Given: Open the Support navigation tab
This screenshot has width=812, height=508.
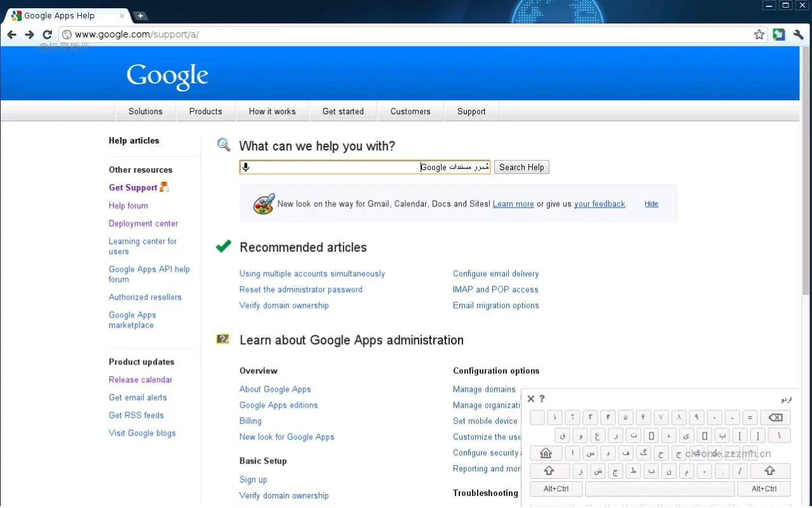Looking at the screenshot, I should pos(471,111).
